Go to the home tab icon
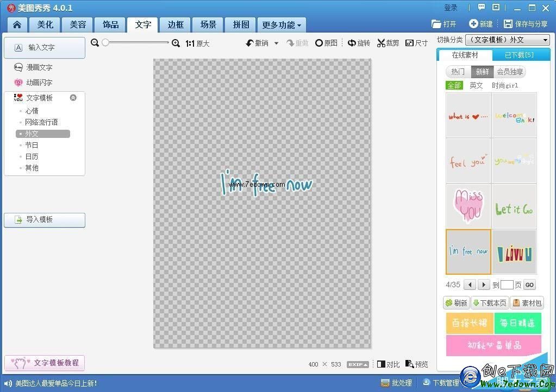Viewport: 556px width, 392px height. pyautogui.click(x=17, y=24)
